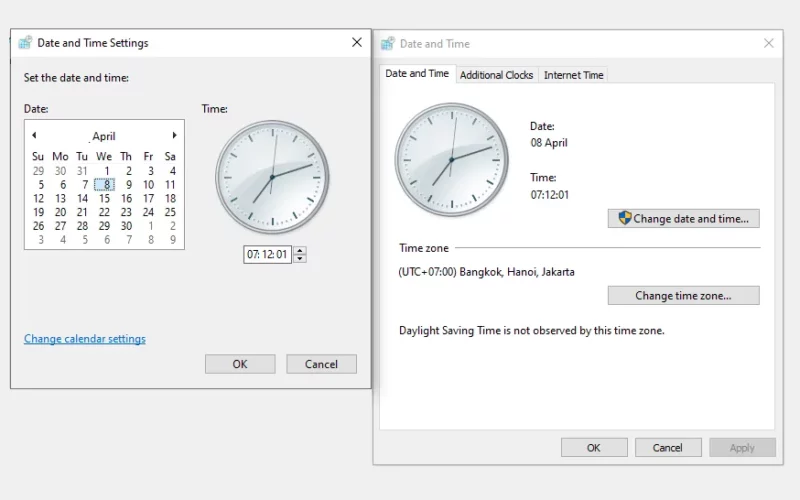Screen dimensions: 800x500
Task: Select April 8 in calendar
Action: click(105, 185)
